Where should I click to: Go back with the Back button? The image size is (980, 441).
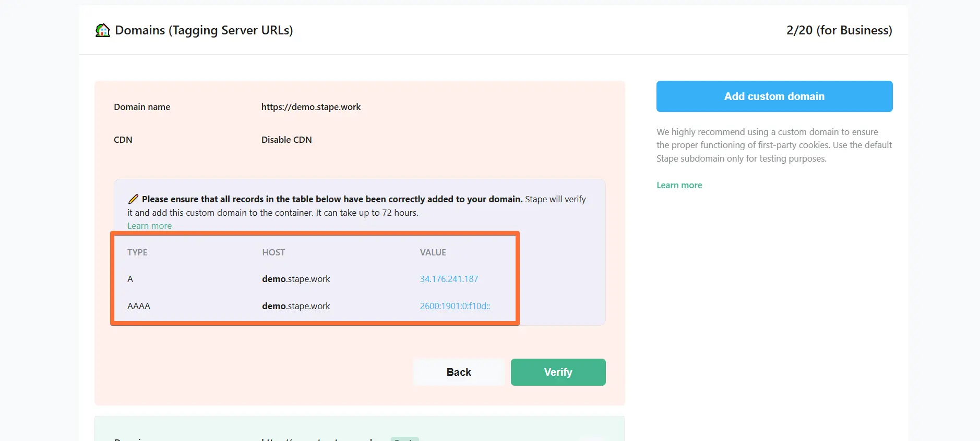(459, 372)
